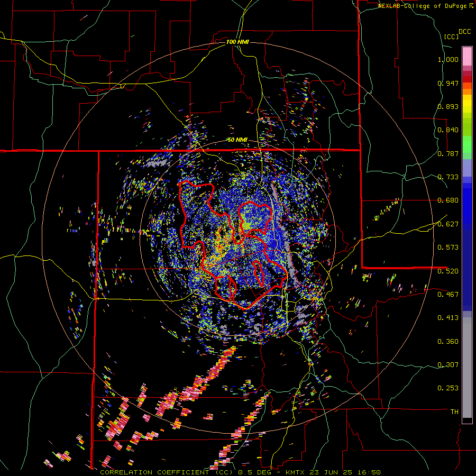Select the 0.893 scale value

click(448, 106)
